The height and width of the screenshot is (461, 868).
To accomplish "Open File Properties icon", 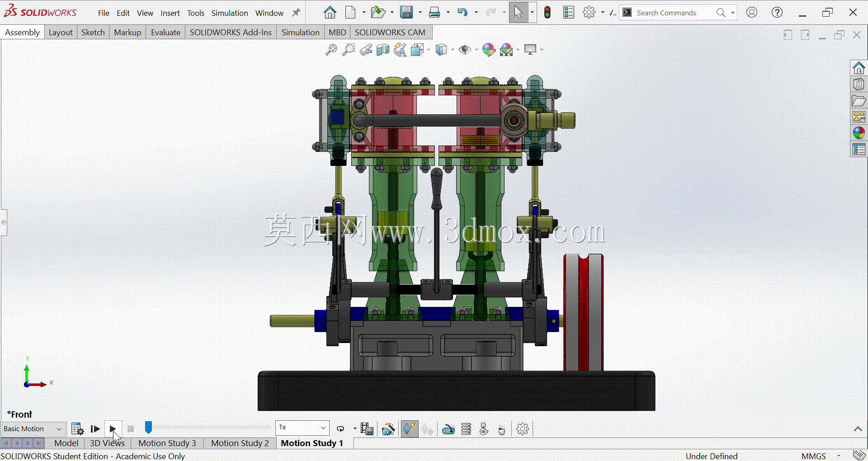I will click(x=569, y=13).
